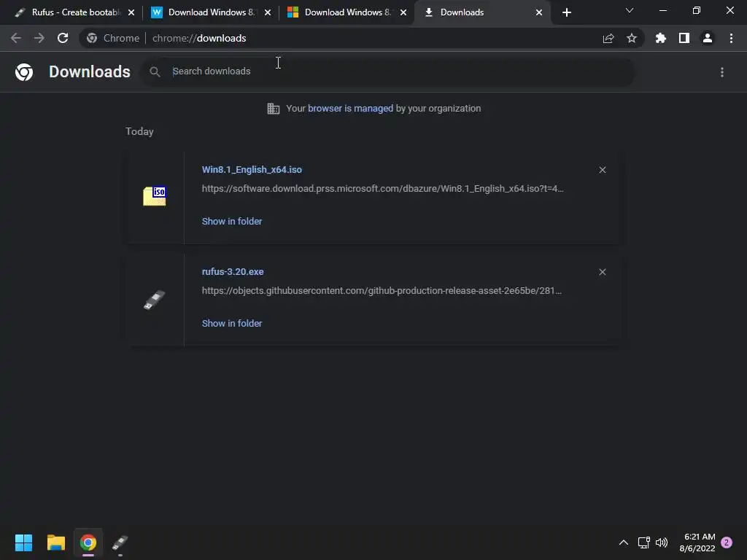Click the ISO file icon for Win8.1 download

coord(155,195)
